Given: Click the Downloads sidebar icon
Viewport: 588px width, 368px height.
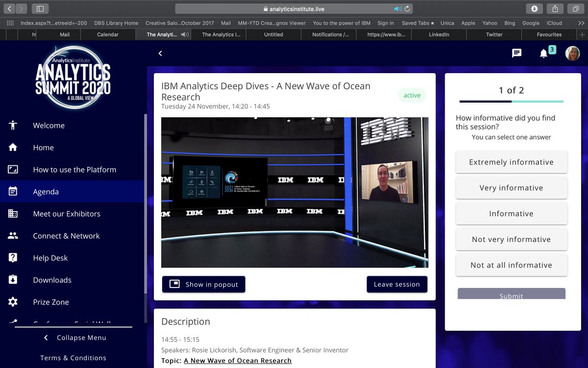Looking at the screenshot, I should point(13,280).
